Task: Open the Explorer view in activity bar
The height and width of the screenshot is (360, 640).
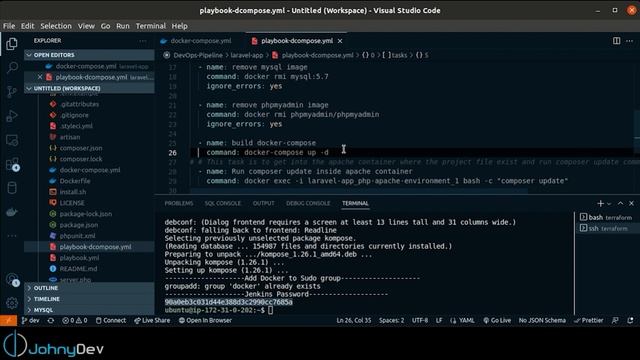Action: tap(12, 44)
